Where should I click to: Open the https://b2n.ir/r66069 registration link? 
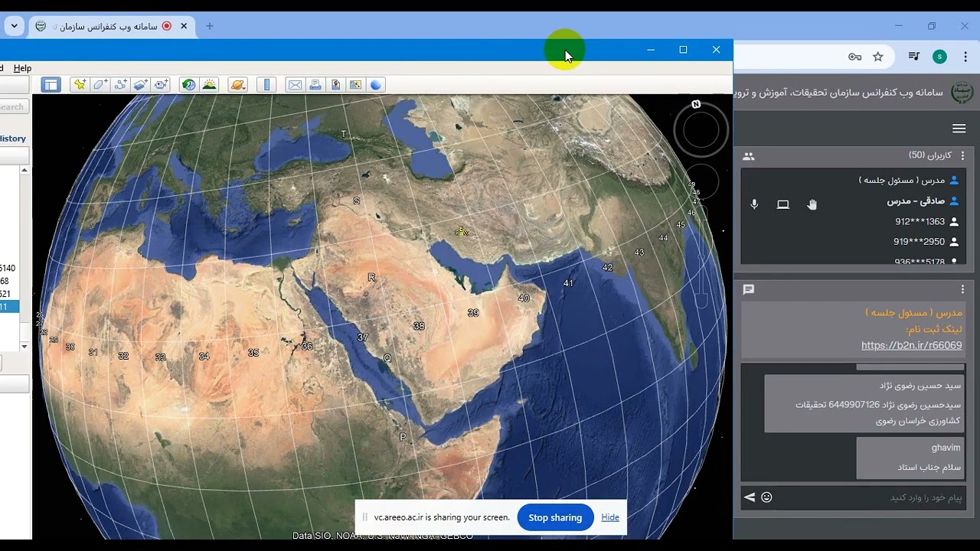[x=911, y=345]
